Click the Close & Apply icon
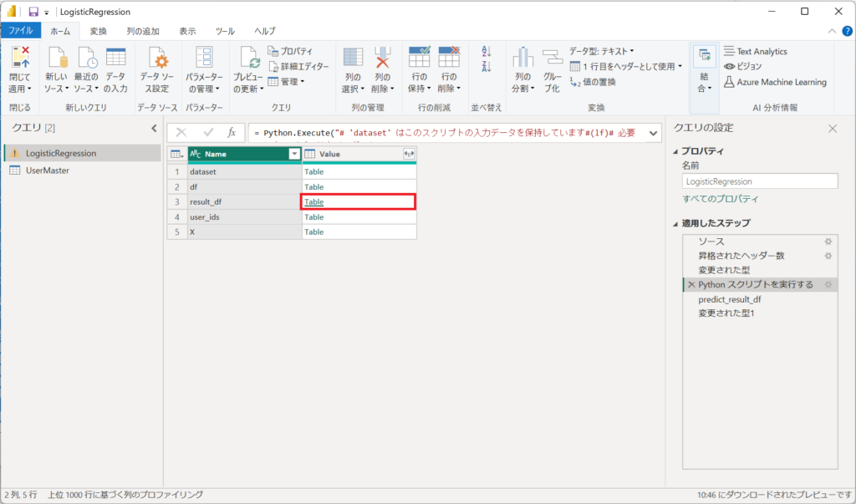Viewport: 856px width, 504px height. tap(20, 58)
